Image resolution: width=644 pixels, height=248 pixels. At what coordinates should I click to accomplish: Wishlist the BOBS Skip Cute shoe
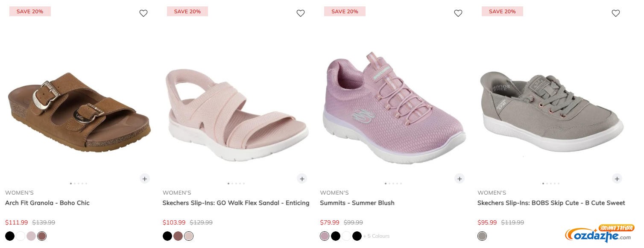point(616,13)
